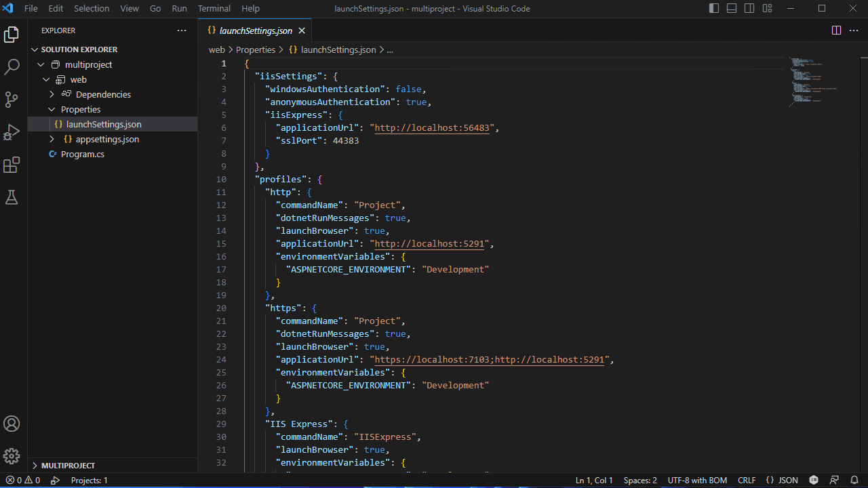Viewport: 868px width, 488px height.
Task: Toggle the panel layout icon
Action: 730,8
